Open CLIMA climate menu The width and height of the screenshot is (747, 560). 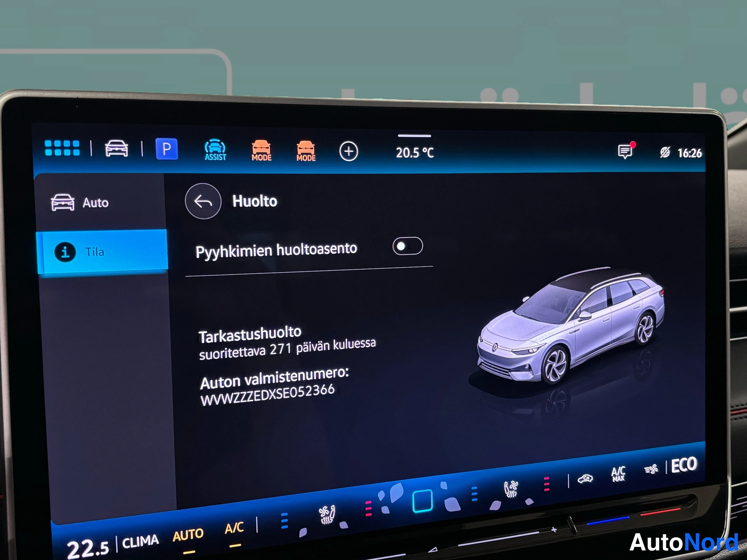(x=140, y=542)
